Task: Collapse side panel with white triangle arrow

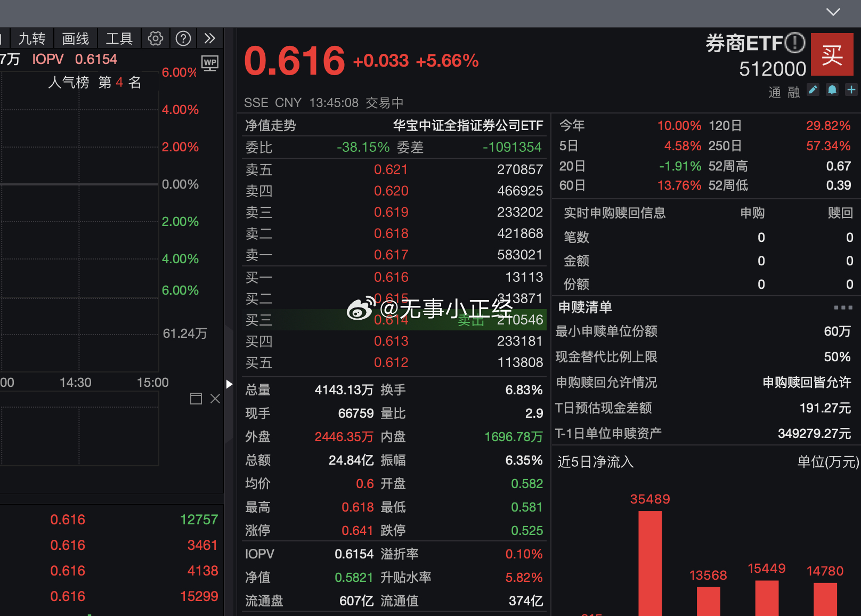Action: [x=229, y=384]
